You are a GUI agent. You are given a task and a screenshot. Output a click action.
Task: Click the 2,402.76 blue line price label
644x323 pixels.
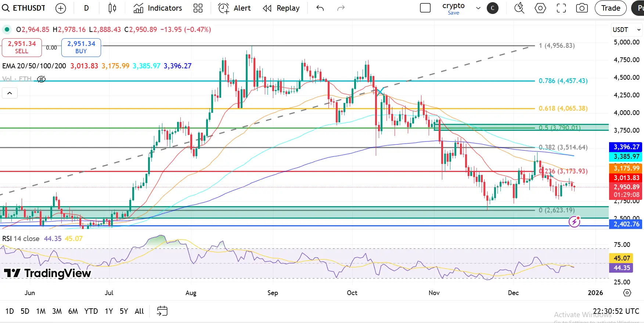pyautogui.click(x=626, y=224)
